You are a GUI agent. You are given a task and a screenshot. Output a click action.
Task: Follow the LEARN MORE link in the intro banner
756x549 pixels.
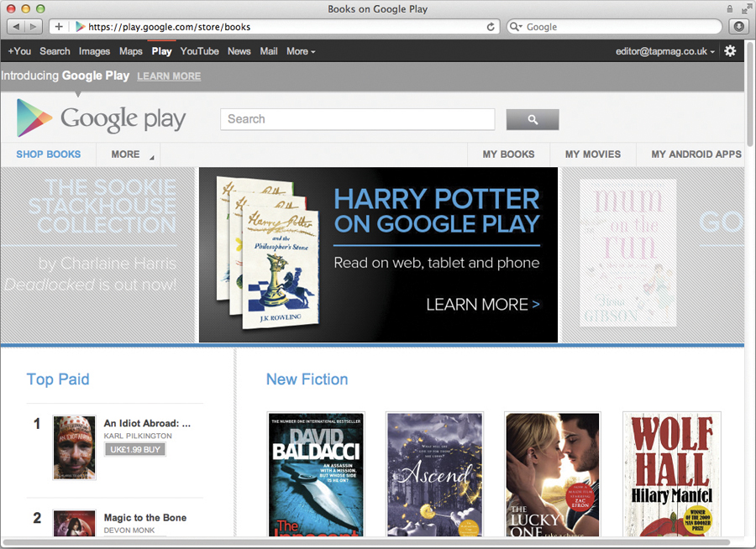pyautogui.click(x=169, y=76)
